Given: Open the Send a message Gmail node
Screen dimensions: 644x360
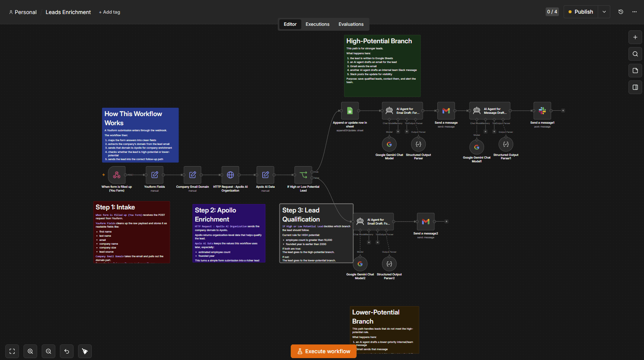Looking at the screenshot, I should tap(446, 111).
